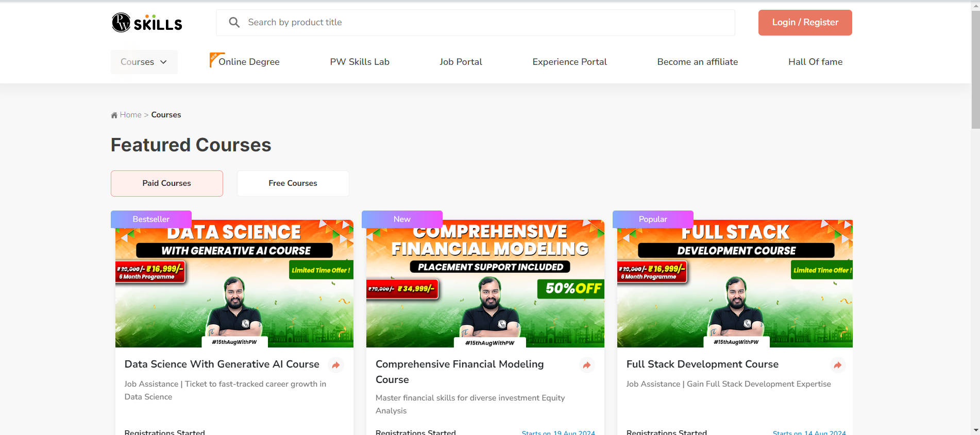Expand the Courses dropdown
The image size is (980, 435).
(x=144, y=62)
